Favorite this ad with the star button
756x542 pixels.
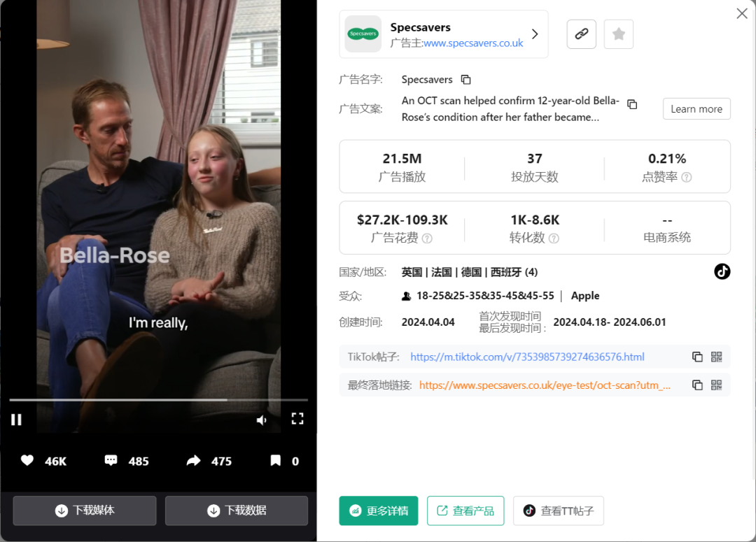click(x=619, y=34)
